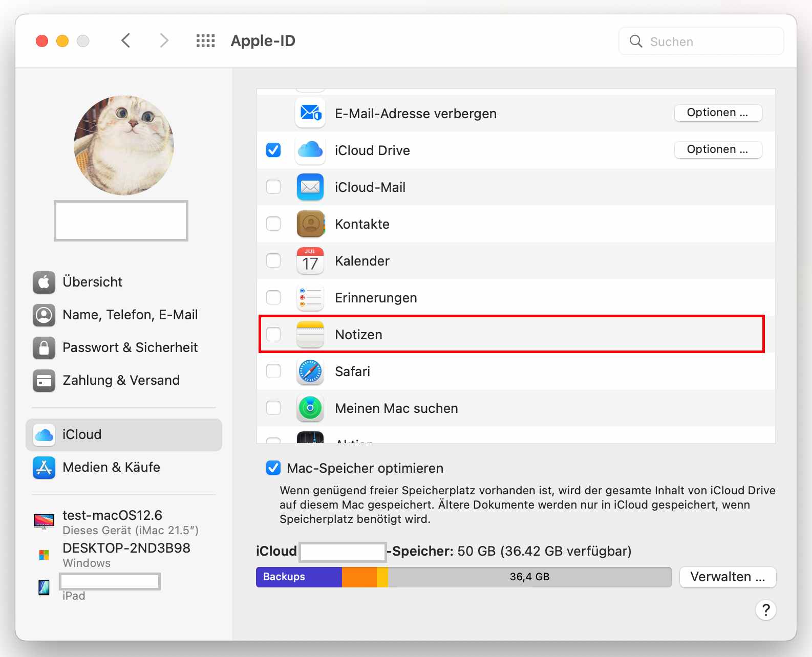The height and width of the screenshot is (657, 812).
Task: Click the Verwalten button
Action: 728,577
